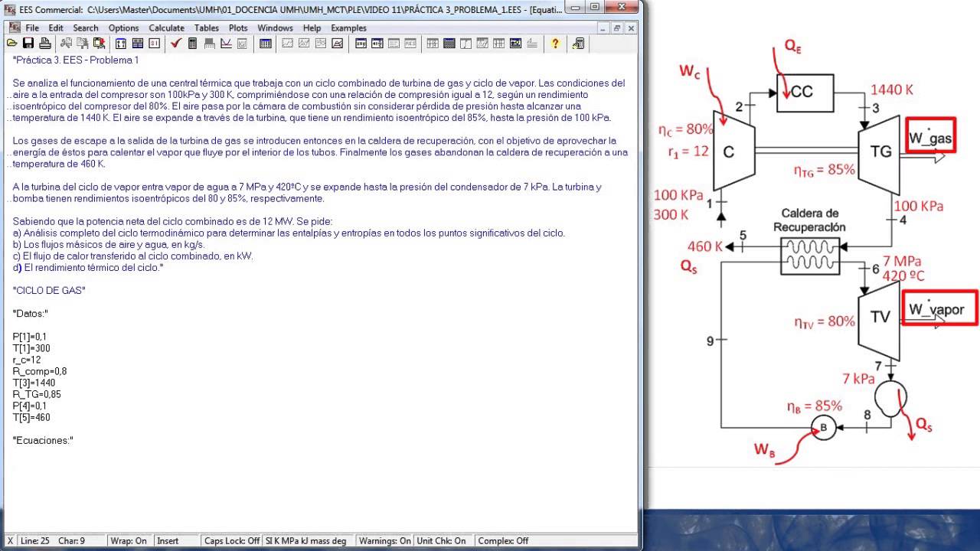Click the red checkmark Check equations icon
The height and width of the screenshot is (551, 980).
point(176,44)
